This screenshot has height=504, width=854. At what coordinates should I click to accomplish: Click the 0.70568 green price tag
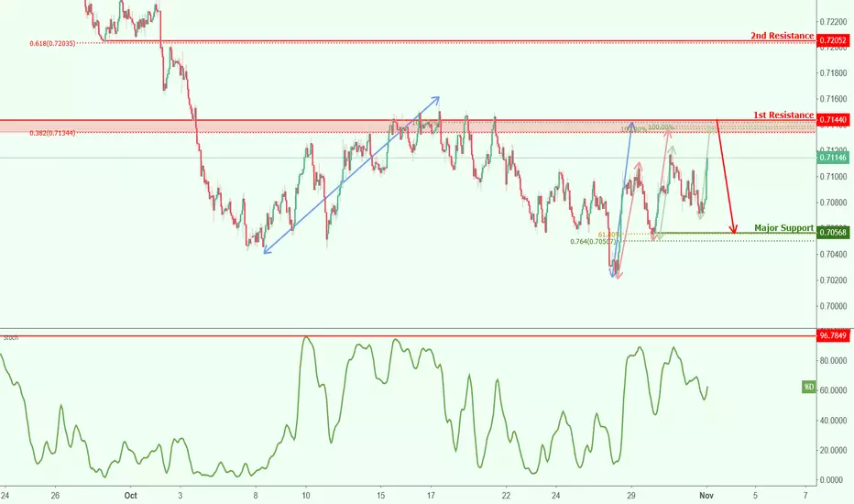(833, 233)
